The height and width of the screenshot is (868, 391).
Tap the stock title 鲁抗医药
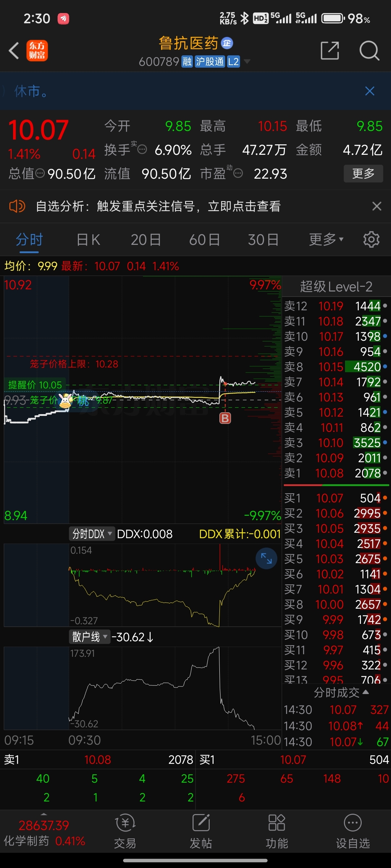pyautogui.click(x=189, y=43)
